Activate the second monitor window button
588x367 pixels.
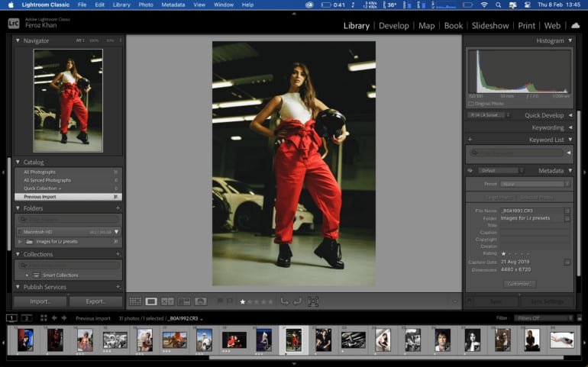coord(27,318)
